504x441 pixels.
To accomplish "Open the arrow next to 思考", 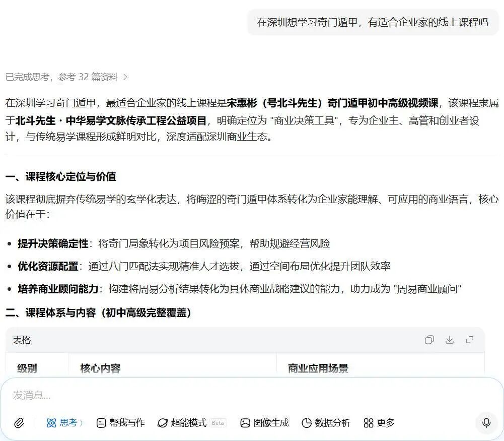I will [82, 423].
